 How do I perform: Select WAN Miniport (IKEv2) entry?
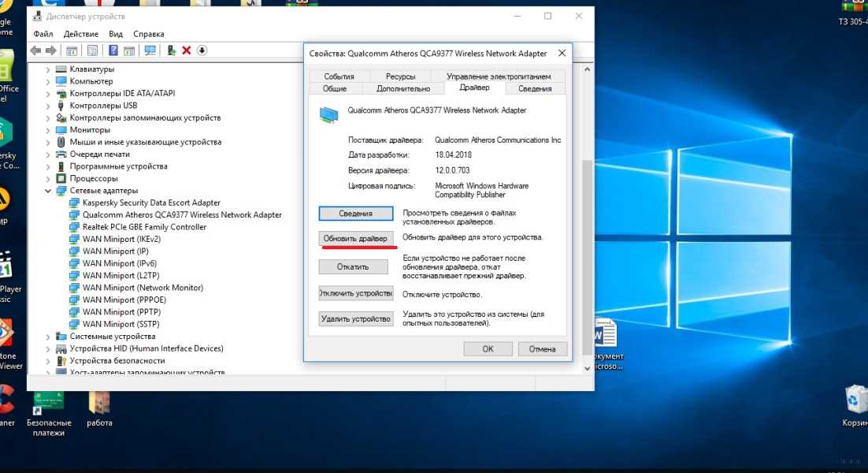click(x=121, y=240)
